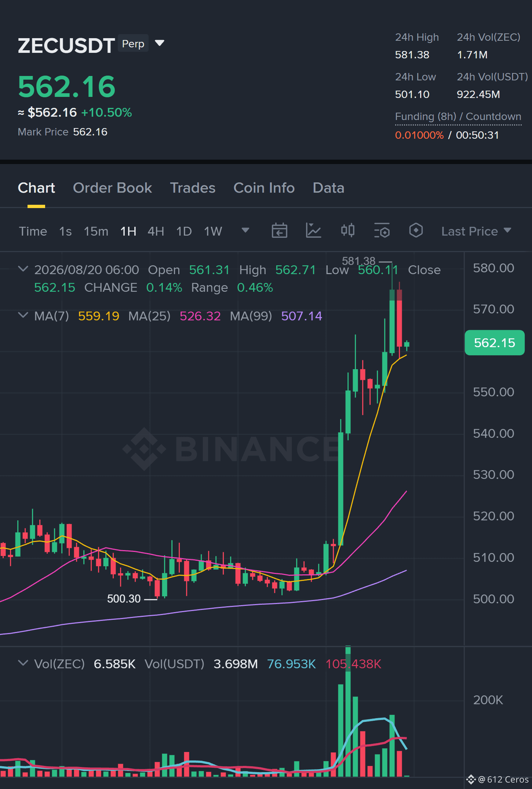Screen dimensions: 532x789
Task: Click the funding rate 0.01000% value
Action: [419, 135]
